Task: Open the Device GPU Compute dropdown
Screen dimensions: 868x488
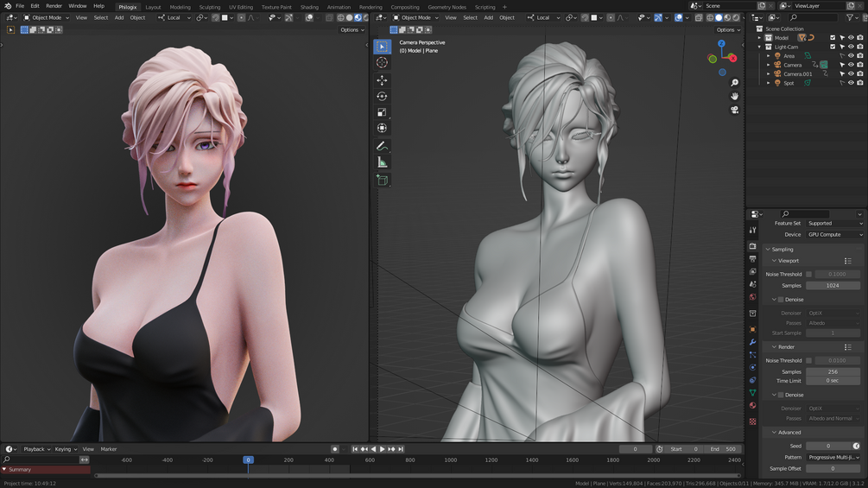Action: pos(835,235)
